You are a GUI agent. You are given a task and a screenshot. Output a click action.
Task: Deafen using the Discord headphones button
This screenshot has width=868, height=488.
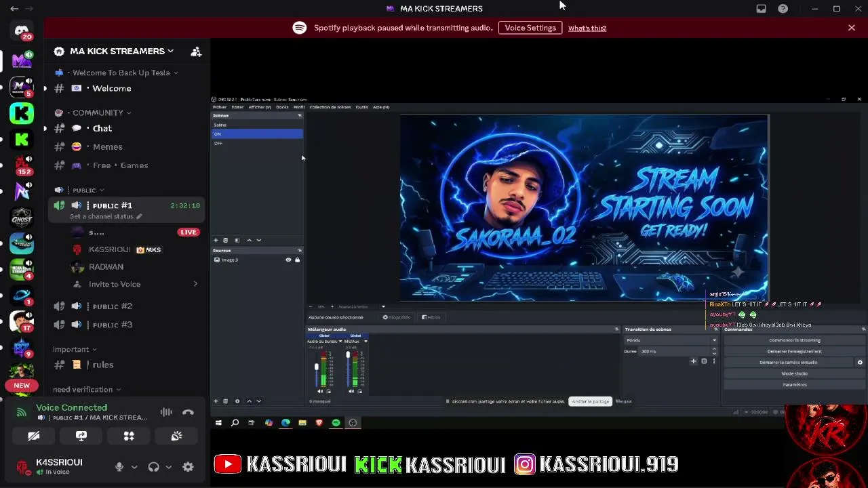pos(153,467)
